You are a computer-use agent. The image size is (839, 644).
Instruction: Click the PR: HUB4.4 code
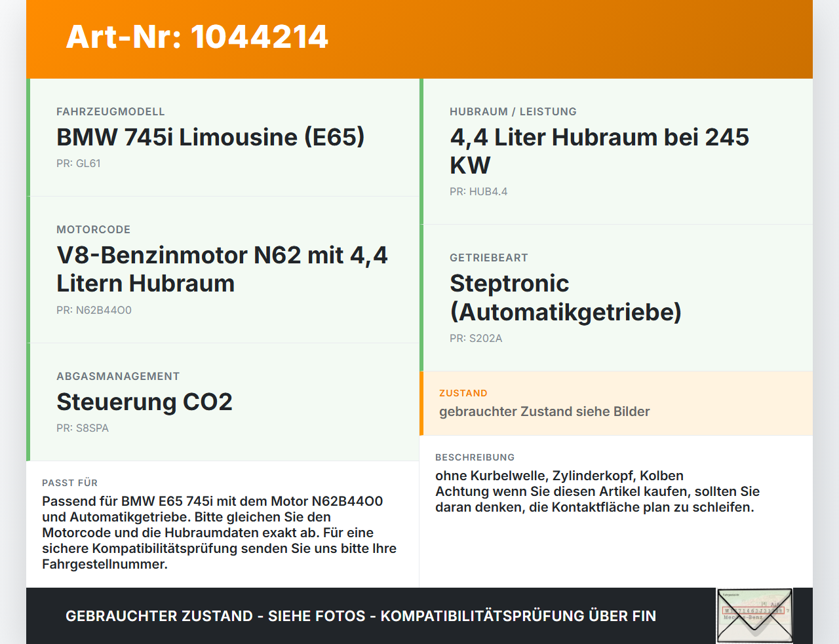pyautogui.click(x=478, y=191)
